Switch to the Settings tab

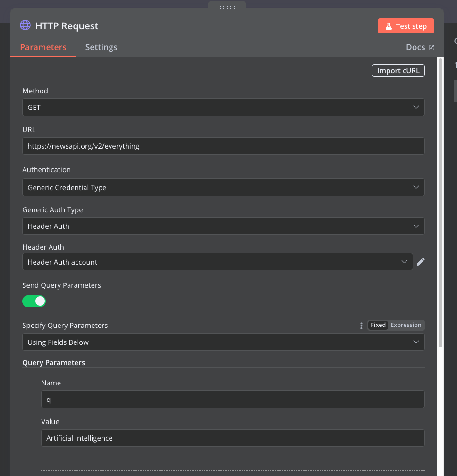(101, 47)
